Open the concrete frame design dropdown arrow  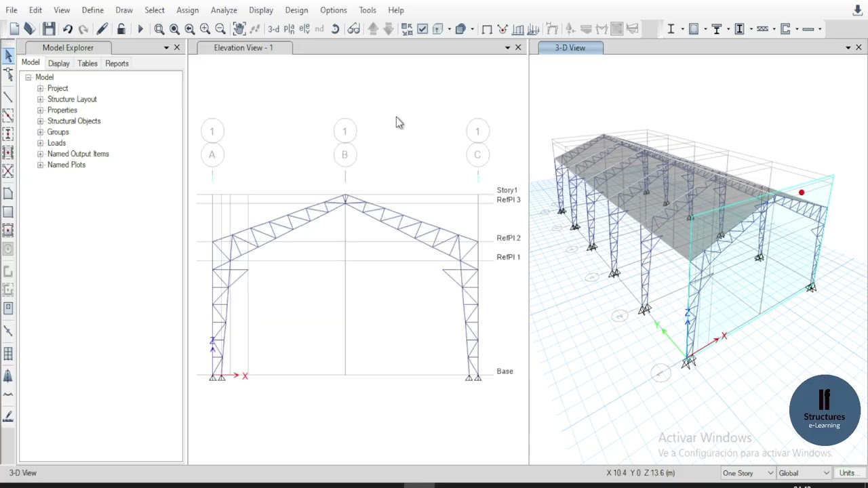[705, 28]
